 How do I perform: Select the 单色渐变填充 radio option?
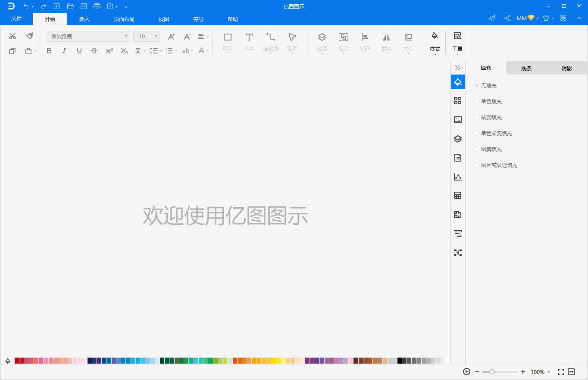[477, 134]
